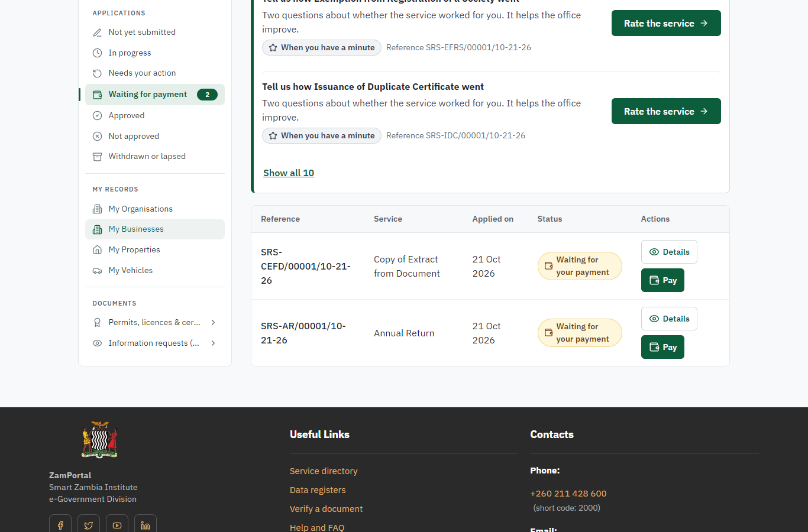Click the car icon beside My Vehicles

click(98, 271)
